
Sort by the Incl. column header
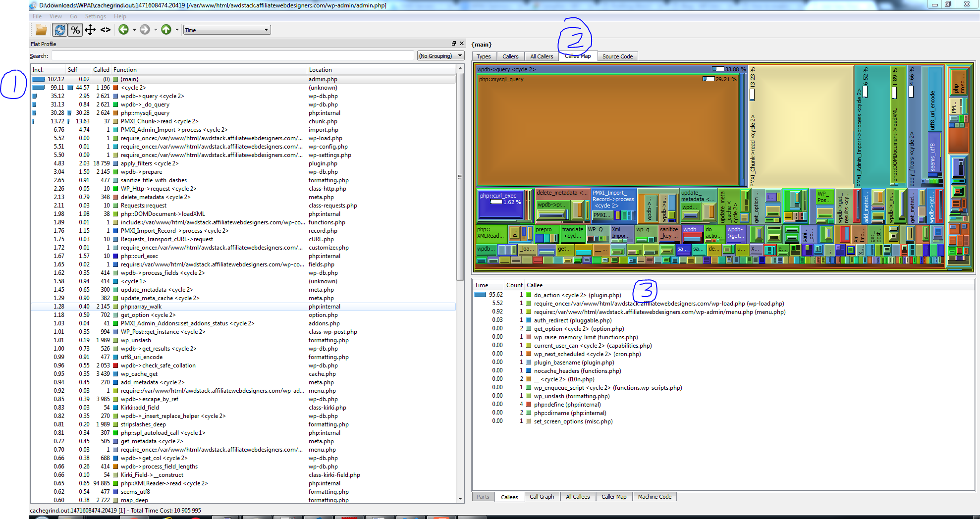[x=38, y=70]
